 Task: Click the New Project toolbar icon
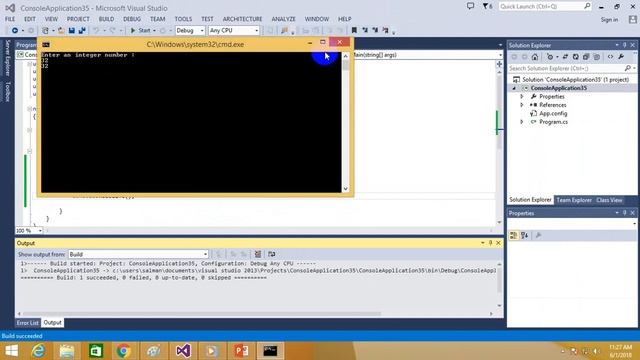click(45, 31)
